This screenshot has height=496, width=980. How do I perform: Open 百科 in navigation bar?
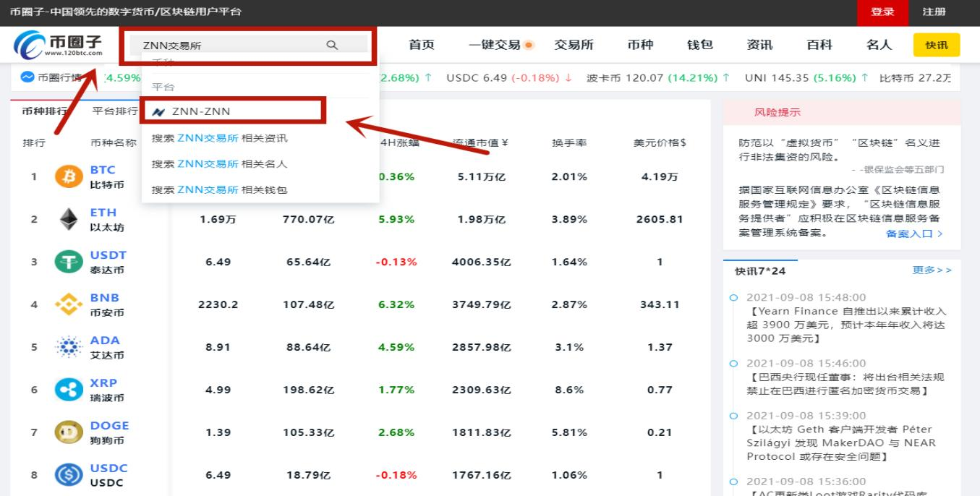click(819, 45)
